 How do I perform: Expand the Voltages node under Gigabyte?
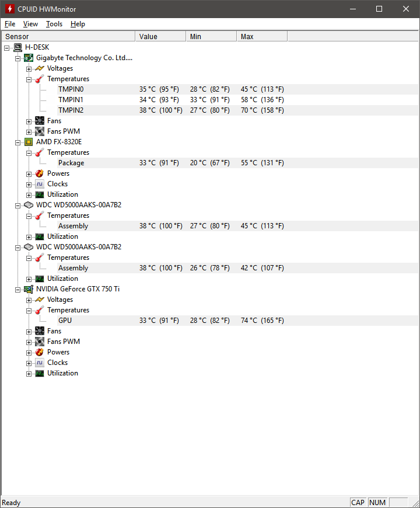(29, 69)
